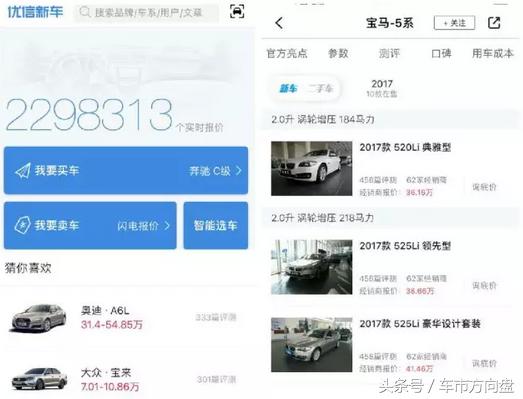The width and height of the screenshot is (523, 399).
Task: Click the 2298313 live quote counter
Action: pyautogui.click(x=89, y=115)
